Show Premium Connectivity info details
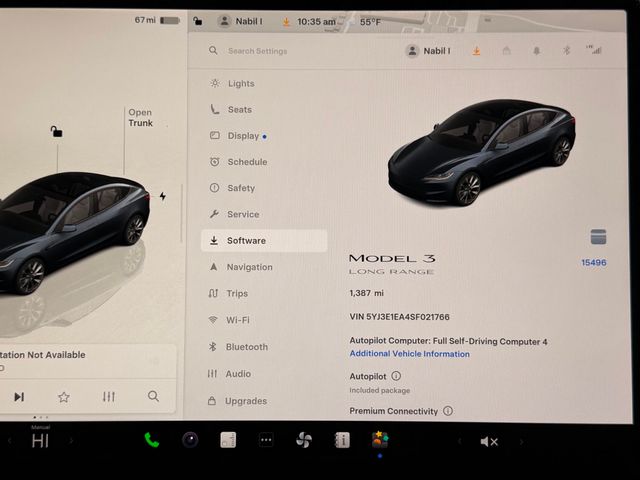 [x=448, y=411]
